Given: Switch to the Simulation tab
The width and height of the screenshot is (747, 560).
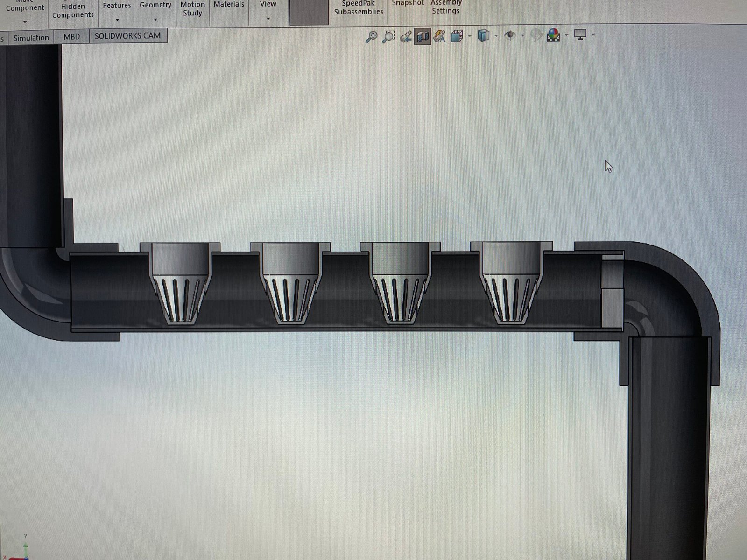Looking at the screenshot, I should 31,38.
